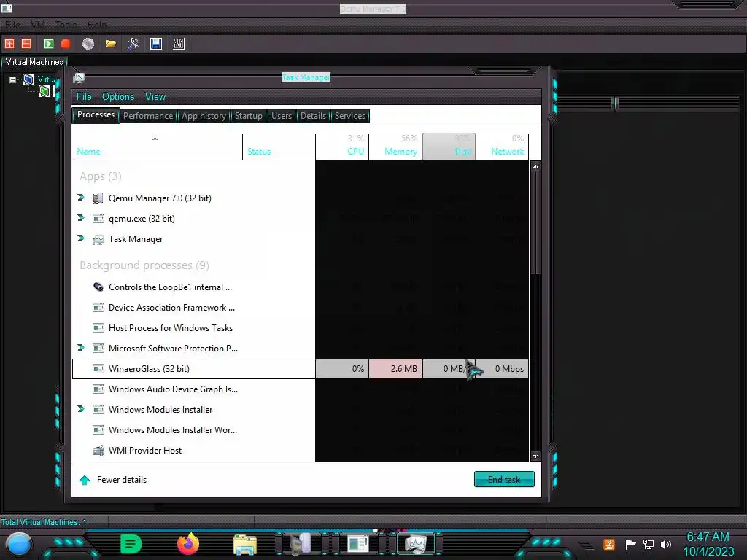Open the sliders settings toolbar icon
The image size is (747, 560).
click(179, 44)
